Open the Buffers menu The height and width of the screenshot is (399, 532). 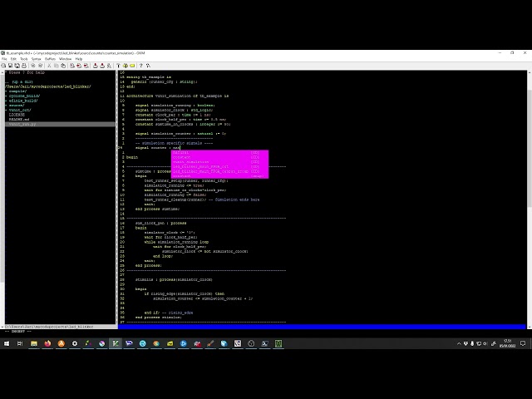tap(50, 59)
